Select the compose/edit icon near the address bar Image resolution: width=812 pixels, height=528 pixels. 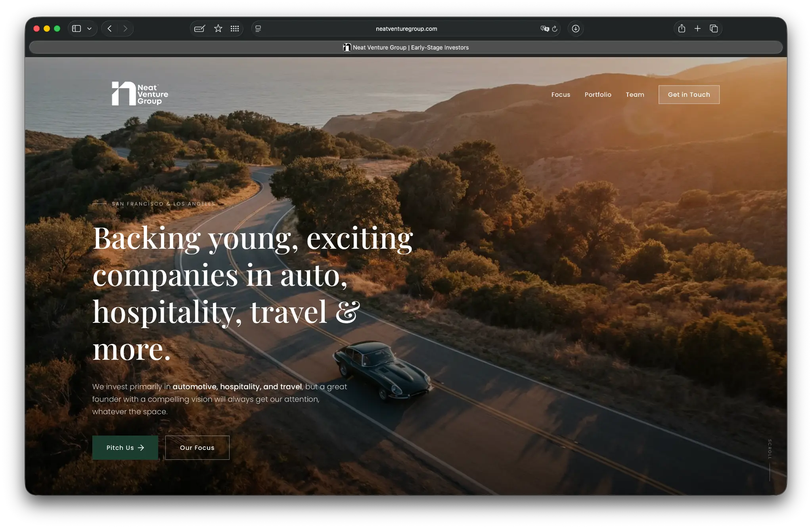point(199,28)
